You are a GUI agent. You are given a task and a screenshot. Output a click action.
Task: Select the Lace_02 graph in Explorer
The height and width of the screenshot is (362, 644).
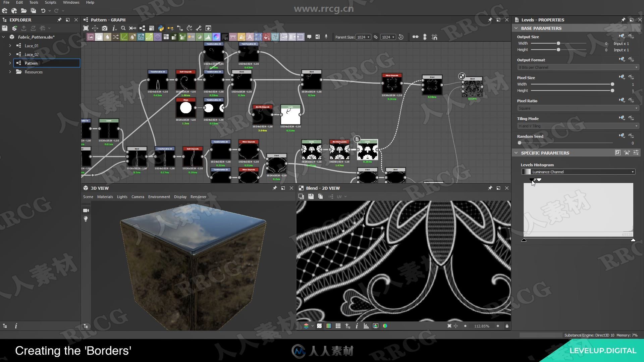tap(32, 54)
